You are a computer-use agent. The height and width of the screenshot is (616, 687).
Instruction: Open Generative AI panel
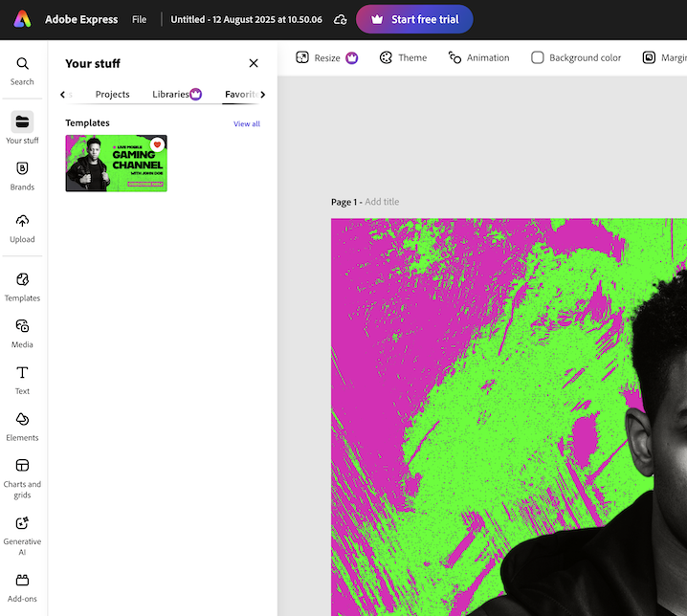[22, 536]
